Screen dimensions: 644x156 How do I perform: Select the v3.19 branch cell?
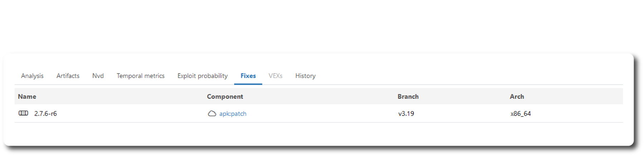coord(406,114)
